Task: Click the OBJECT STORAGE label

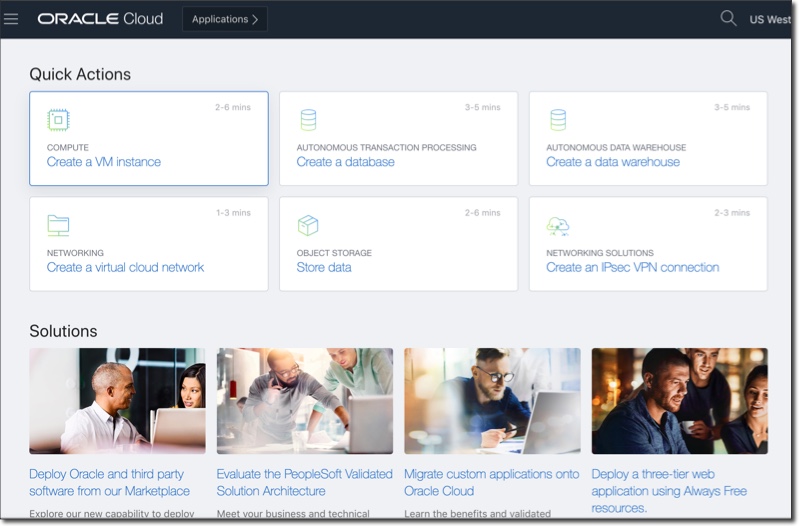Action: coord(334,253)
